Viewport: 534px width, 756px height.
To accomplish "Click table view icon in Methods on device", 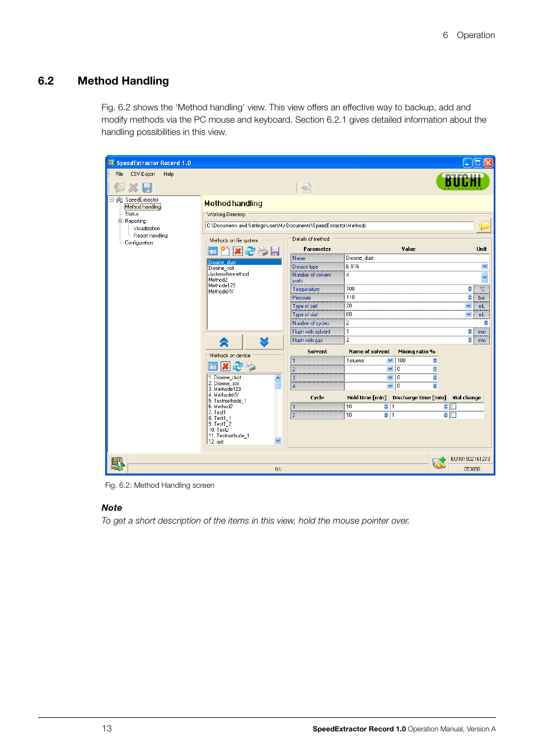I will [x=213, y=366].
